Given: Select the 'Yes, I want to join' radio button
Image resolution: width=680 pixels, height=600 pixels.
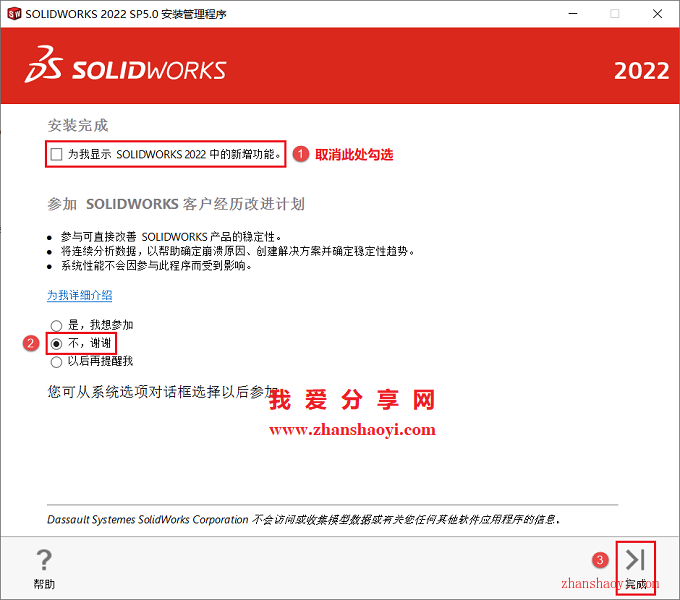Looking at the screenshot, I should pos(56,325).
